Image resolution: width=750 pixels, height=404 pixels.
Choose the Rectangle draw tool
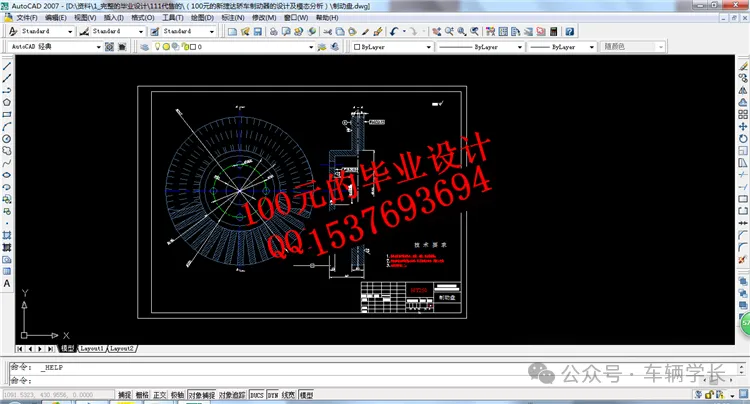pos(7,114)
